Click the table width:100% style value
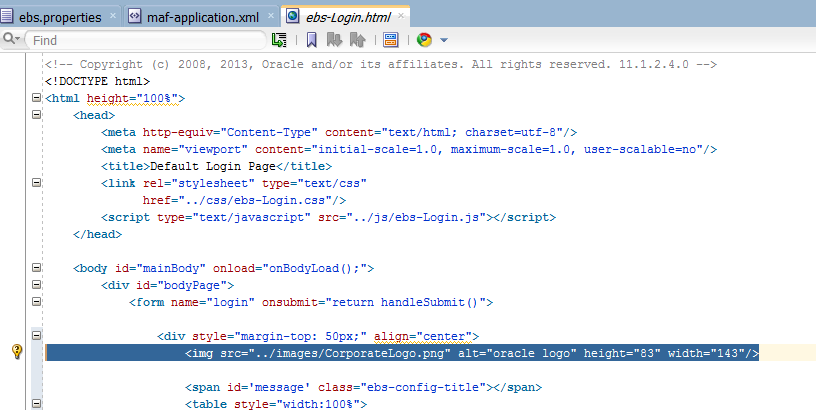 coord(318,404)
